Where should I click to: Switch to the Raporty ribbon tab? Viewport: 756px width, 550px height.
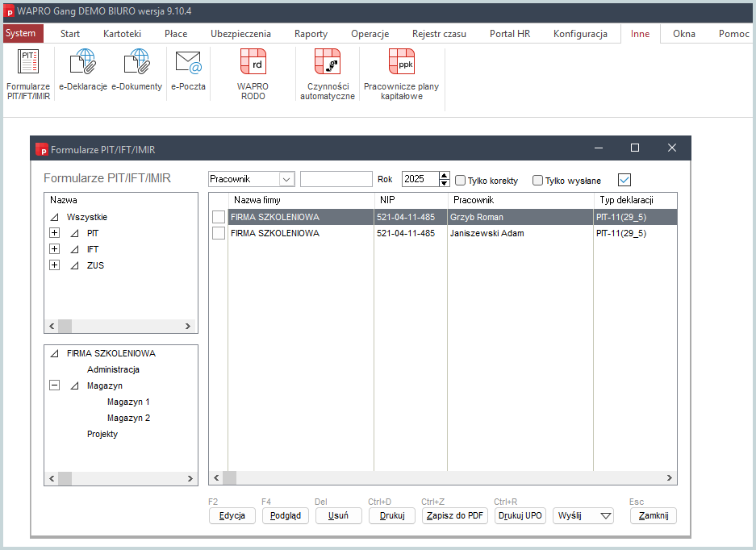311,34
